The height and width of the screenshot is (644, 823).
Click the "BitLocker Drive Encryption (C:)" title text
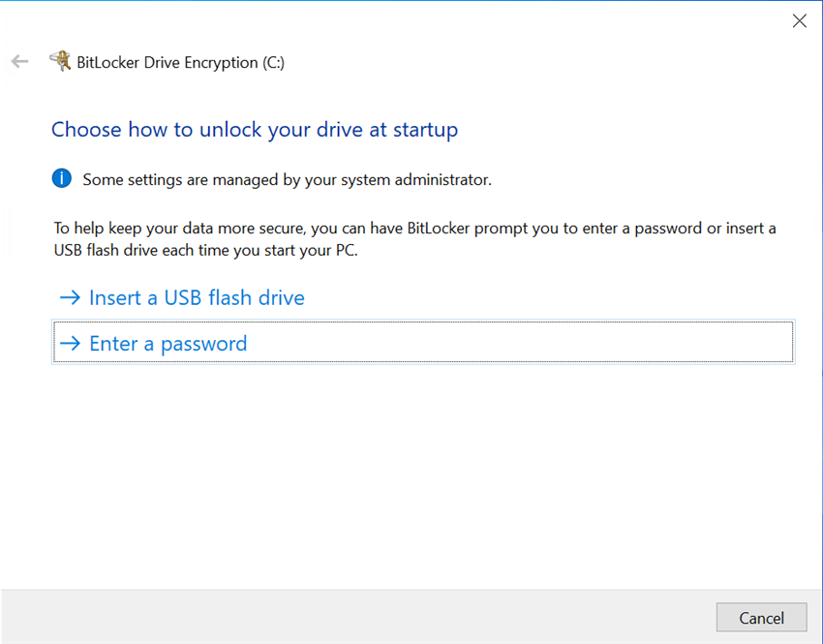179,62
